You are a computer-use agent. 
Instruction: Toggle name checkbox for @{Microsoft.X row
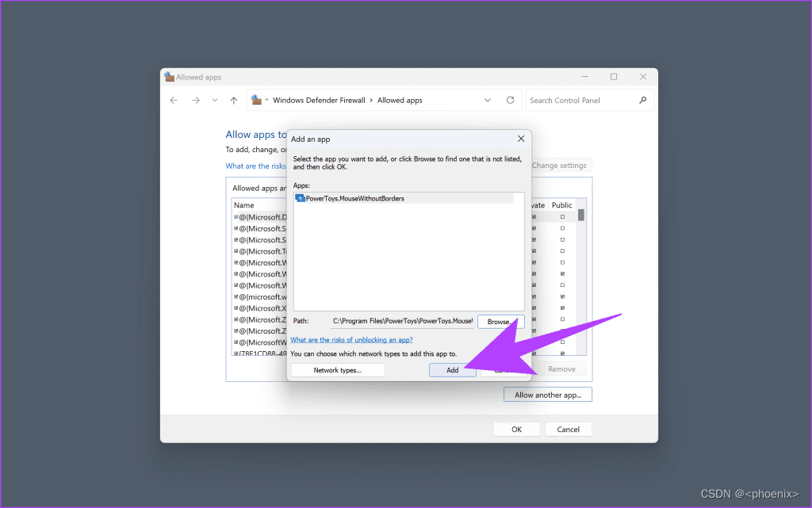click(x=236, y=308)
